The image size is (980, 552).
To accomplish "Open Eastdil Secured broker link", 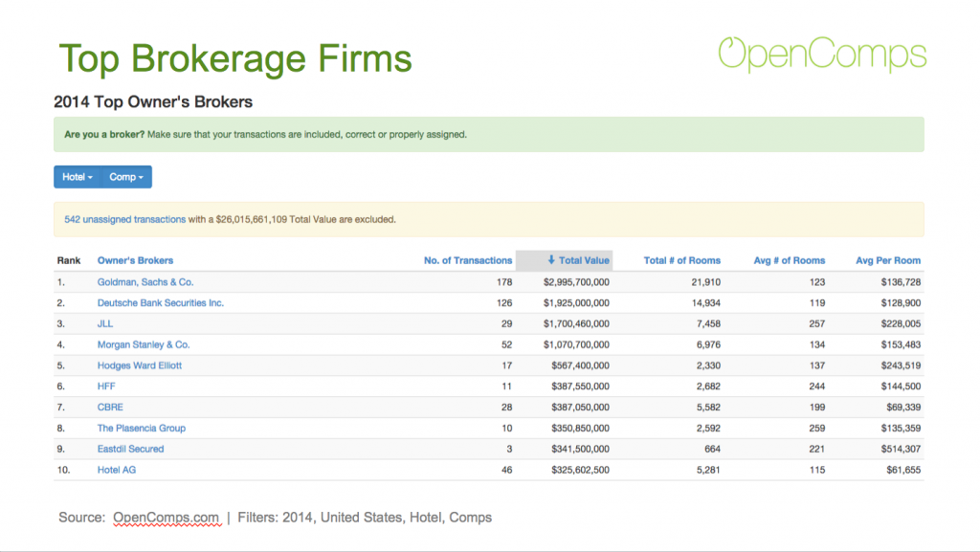I will click(130, 449).
